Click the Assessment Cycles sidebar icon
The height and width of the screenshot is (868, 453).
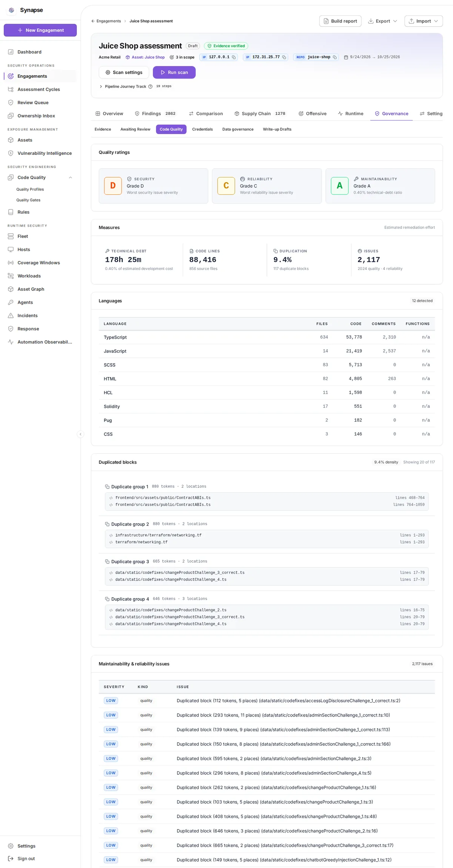pyautogui.click(x=11, y=89)
